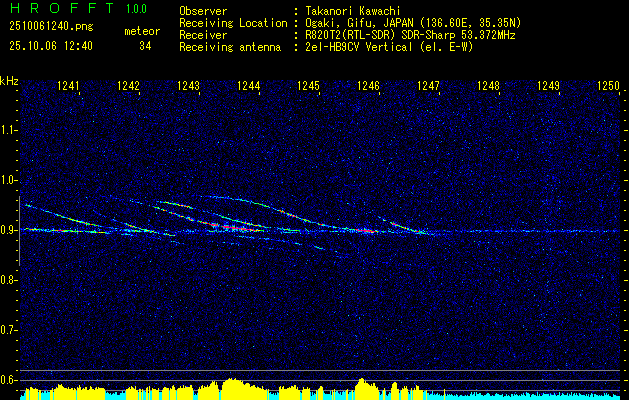Click frequency axis label 0.6

tap(8, 380)
